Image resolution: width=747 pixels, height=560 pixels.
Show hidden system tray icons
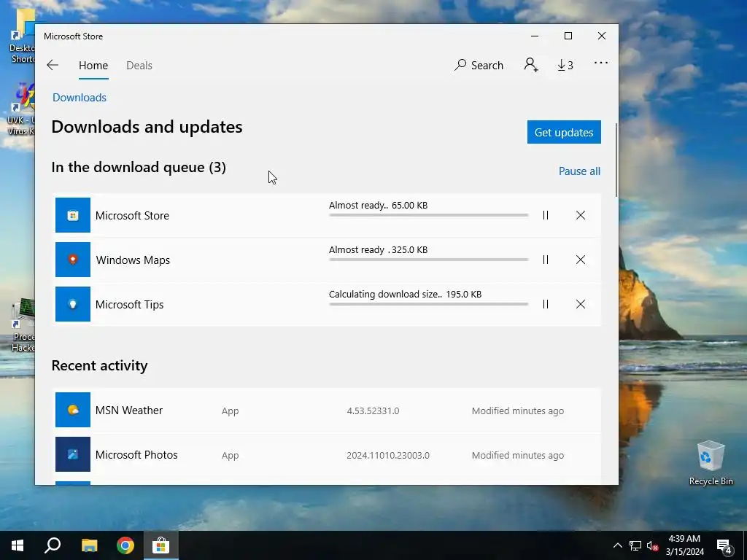(617, 545)
